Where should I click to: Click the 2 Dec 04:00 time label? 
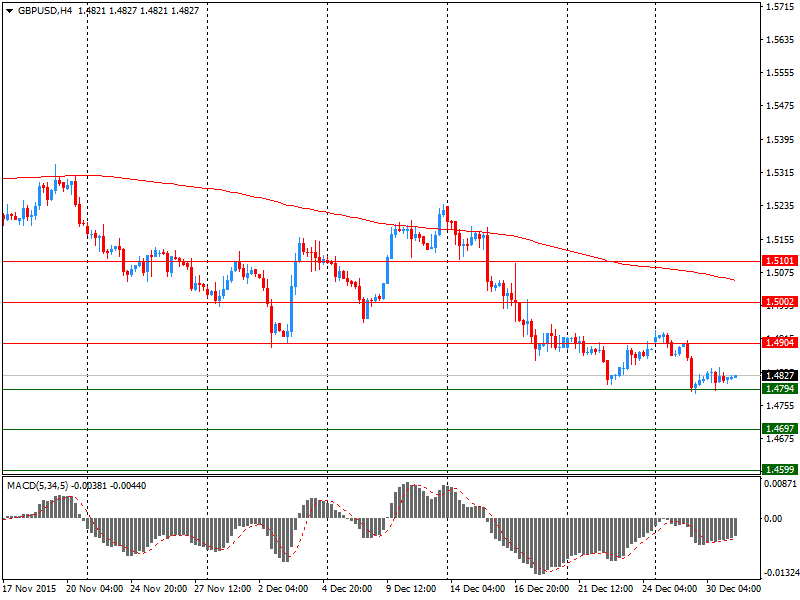pyautogui.click(x=283, y=588)
